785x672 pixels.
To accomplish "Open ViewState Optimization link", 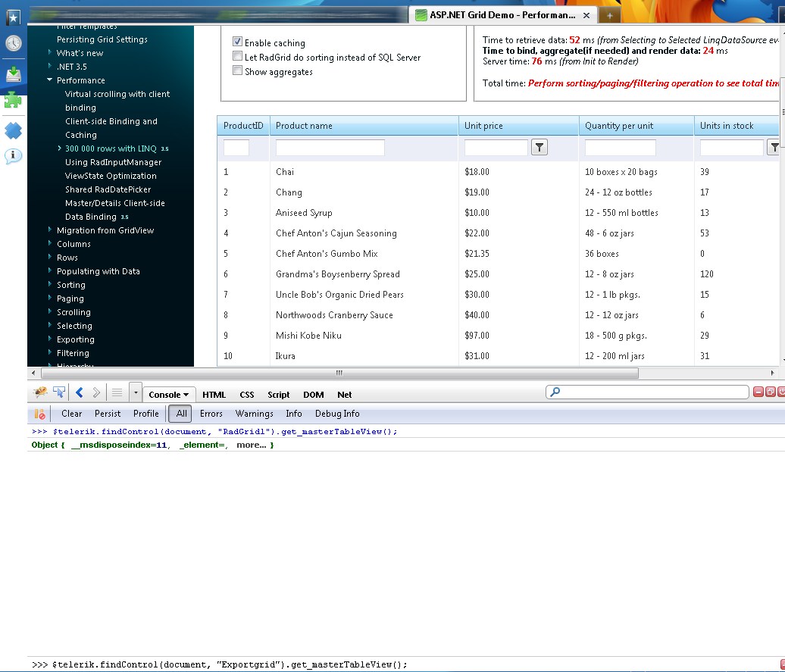I will point(111,176).
